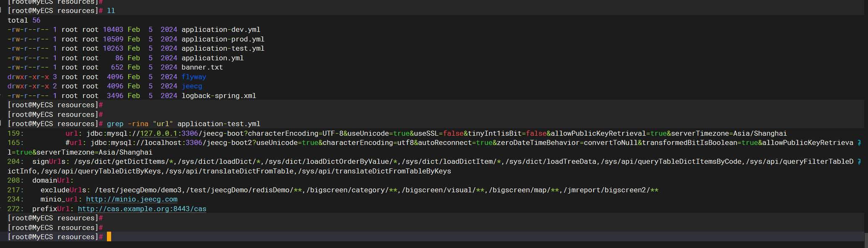The width and height of the screenshot is (868, 248).
Task: Open the http://minio.jeecg.com link
Action: click(x=132, y=199)
